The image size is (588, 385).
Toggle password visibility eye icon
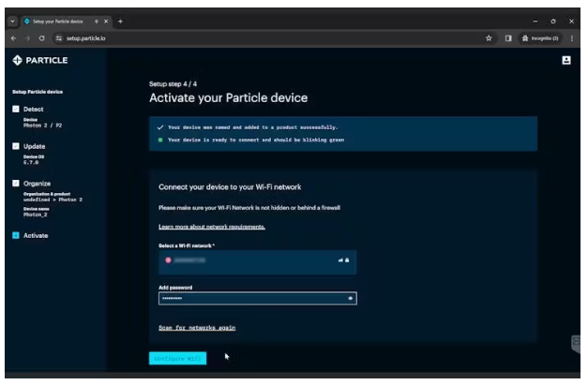point(350,298)
